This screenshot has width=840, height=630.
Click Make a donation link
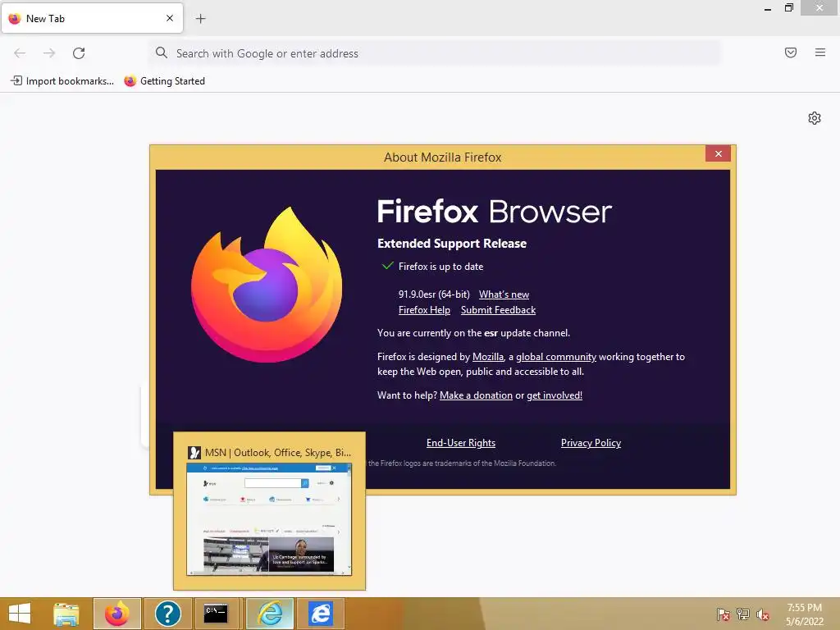(x=476, y=395)
